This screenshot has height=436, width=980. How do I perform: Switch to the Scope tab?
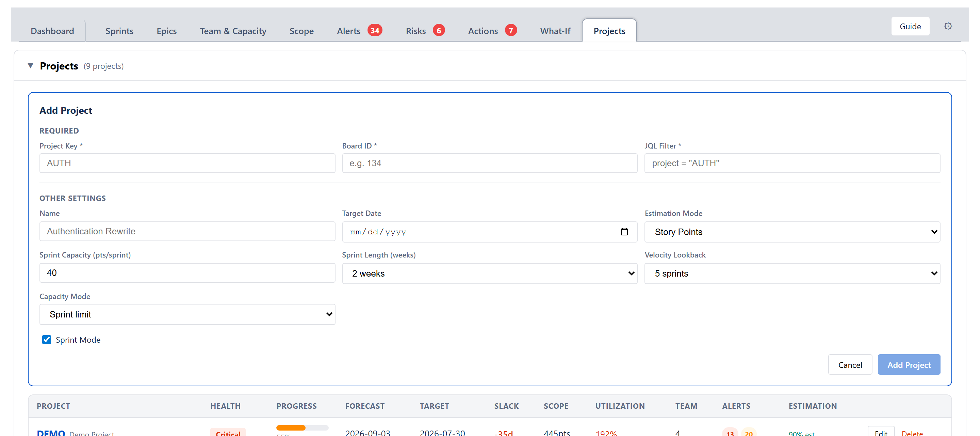(301, 31)
